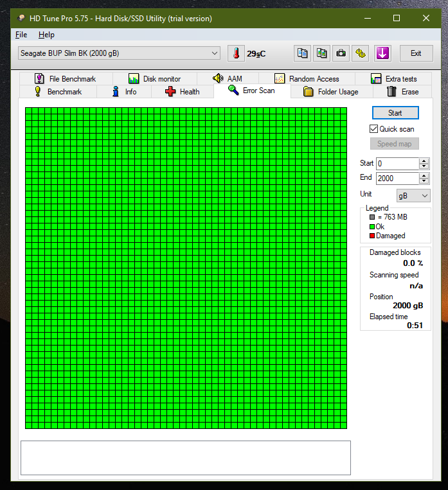Switch to the Disk monitor tab

pyautogui.click(x=155, y=79)
